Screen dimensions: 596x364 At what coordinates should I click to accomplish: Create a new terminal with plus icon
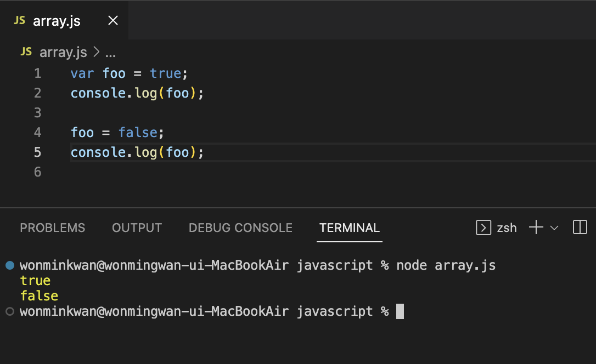click(x=536, y=228)
